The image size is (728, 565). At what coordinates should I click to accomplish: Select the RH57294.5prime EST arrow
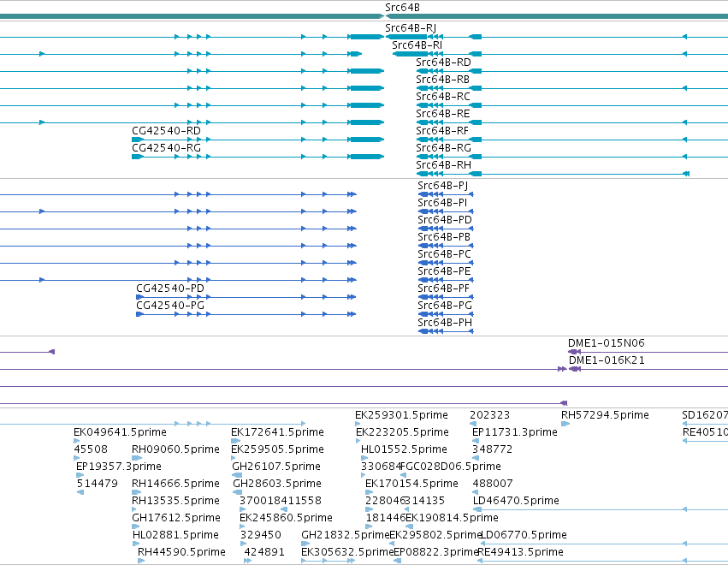coord(565,424)
